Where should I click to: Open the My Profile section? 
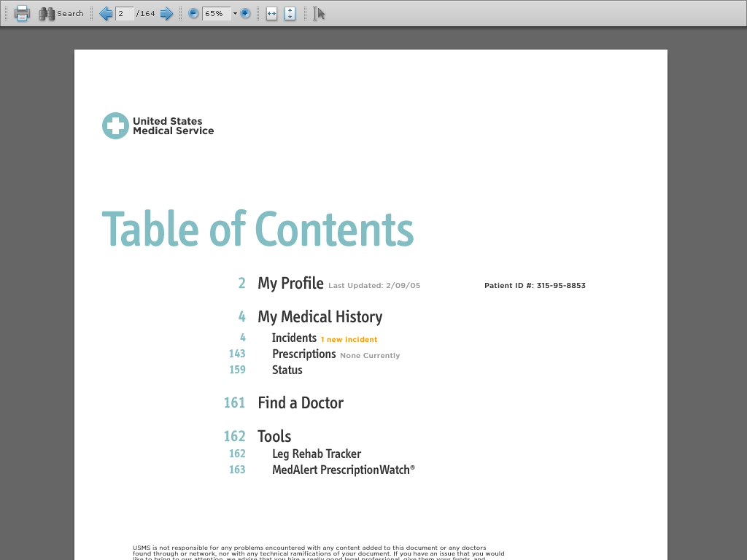[x=290, y=284]
